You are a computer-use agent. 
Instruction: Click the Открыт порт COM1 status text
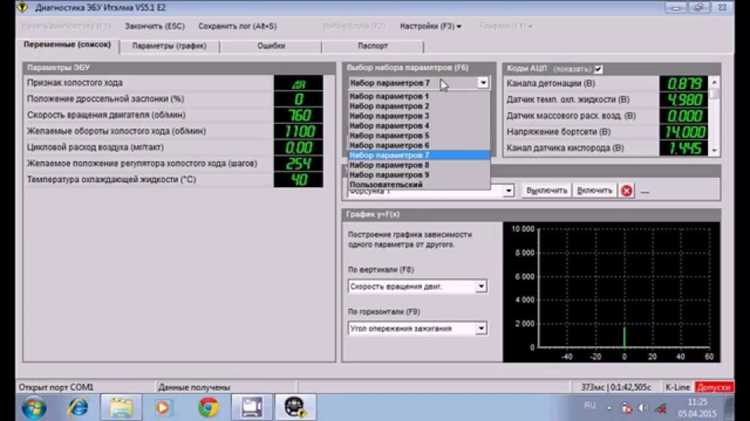point(56,387)
